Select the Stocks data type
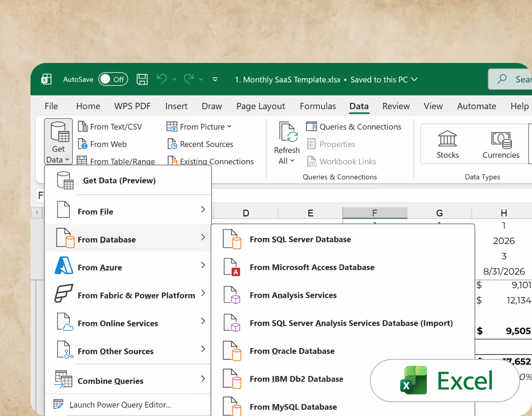Image resolution: width=532 pixels, height=416 pixels. click(447, 145)
